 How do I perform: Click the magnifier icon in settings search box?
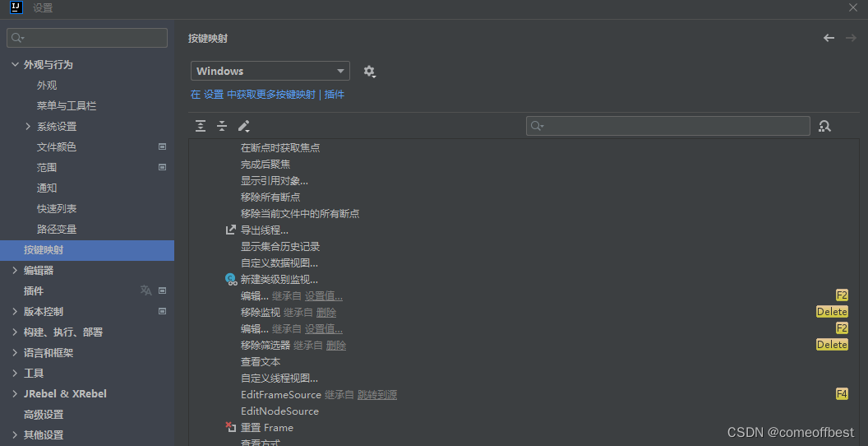click(x=17, y=38)
